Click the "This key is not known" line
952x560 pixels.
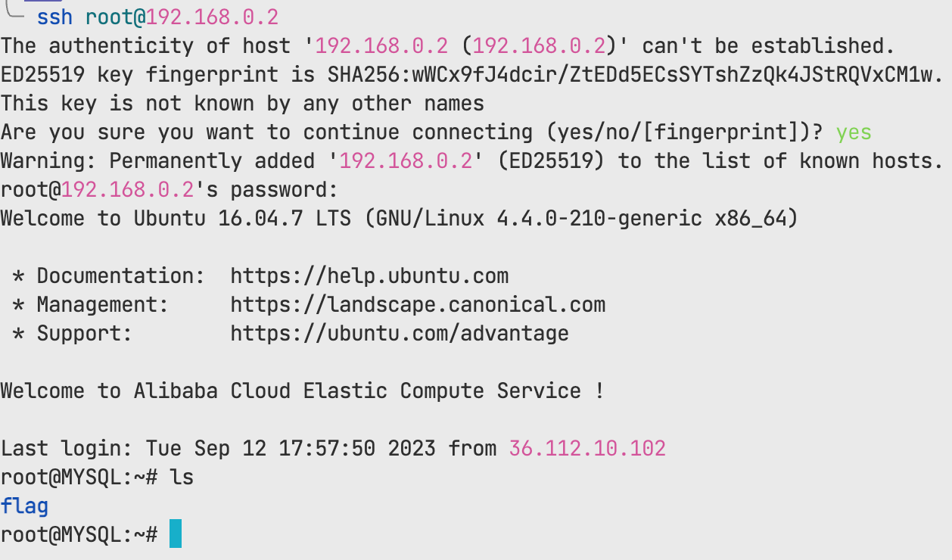tap(242, 104)
